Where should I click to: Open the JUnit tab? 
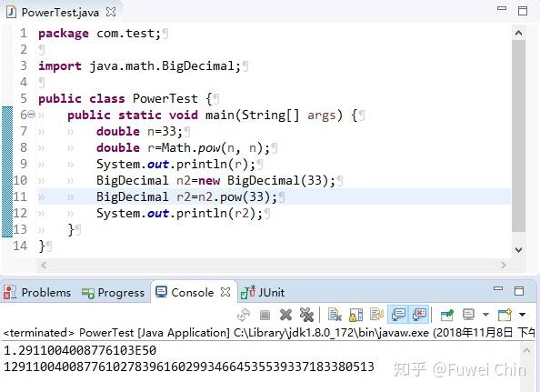263,293
